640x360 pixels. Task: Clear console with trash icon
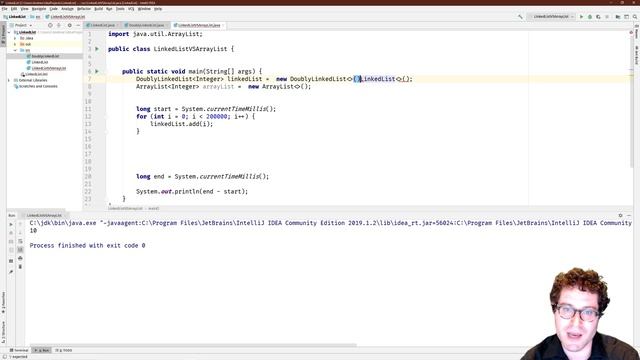tap(20, 267)
